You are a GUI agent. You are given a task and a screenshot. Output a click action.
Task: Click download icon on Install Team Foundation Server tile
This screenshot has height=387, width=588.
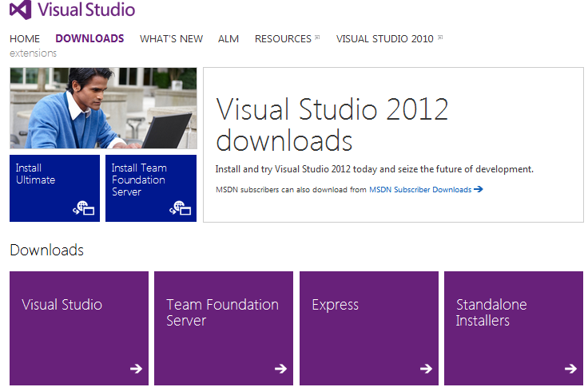[x=180, y=209]
